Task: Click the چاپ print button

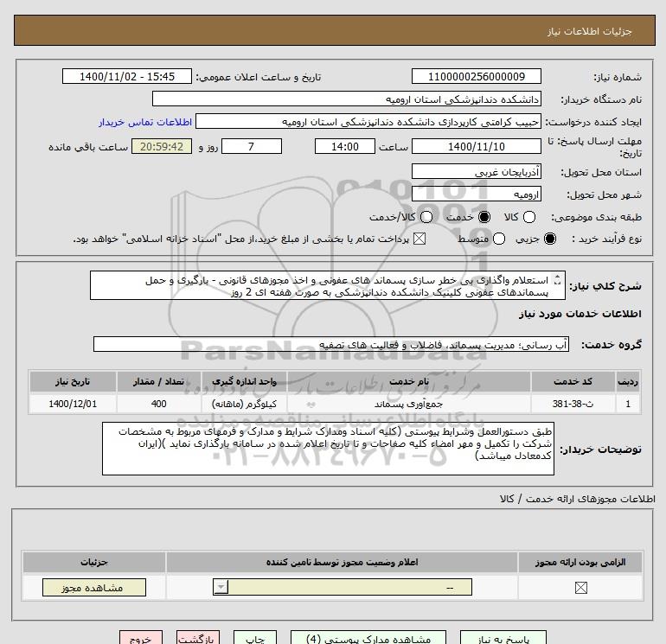Action: click(255, 638)
